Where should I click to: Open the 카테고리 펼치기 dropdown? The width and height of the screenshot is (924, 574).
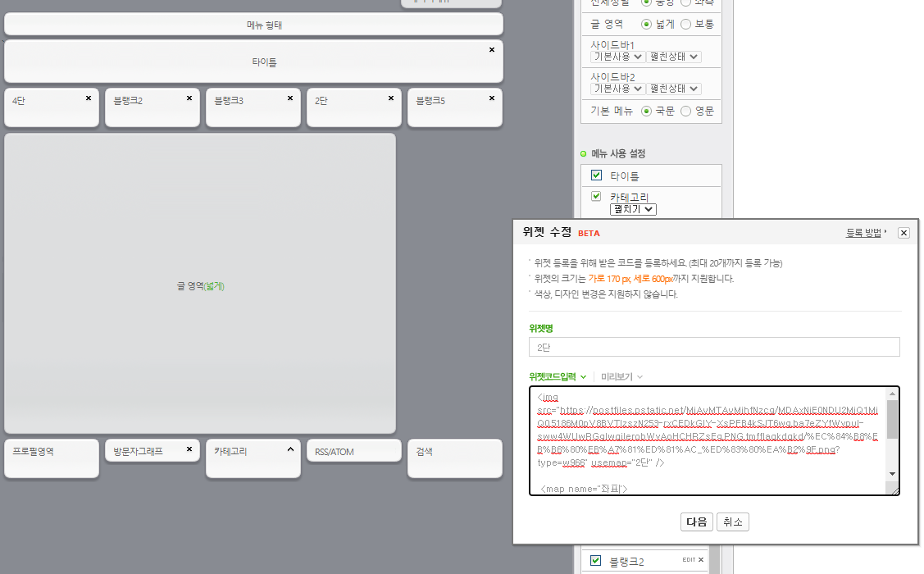click(633, 209)
